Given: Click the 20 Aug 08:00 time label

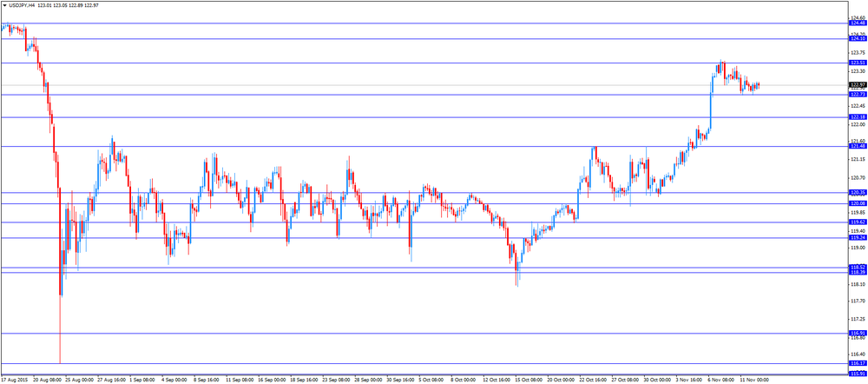Looking at the screenshot, I should [x=47, y=381].
